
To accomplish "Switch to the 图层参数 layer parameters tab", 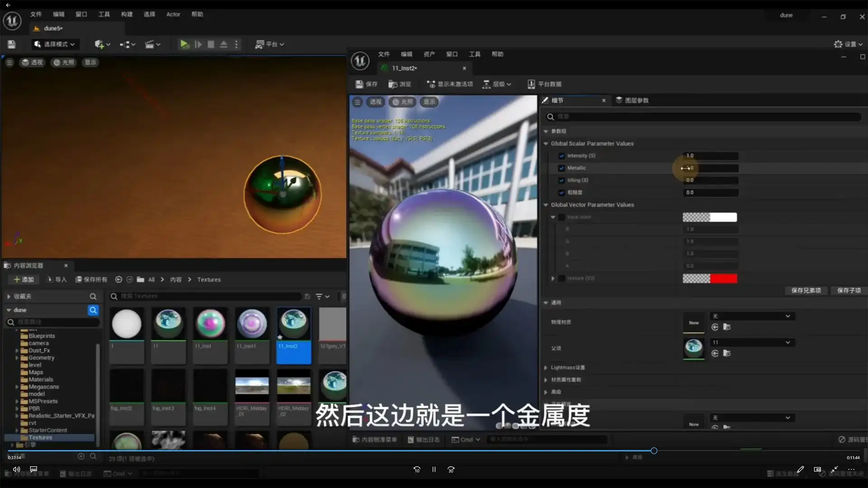I will [632, 100].
